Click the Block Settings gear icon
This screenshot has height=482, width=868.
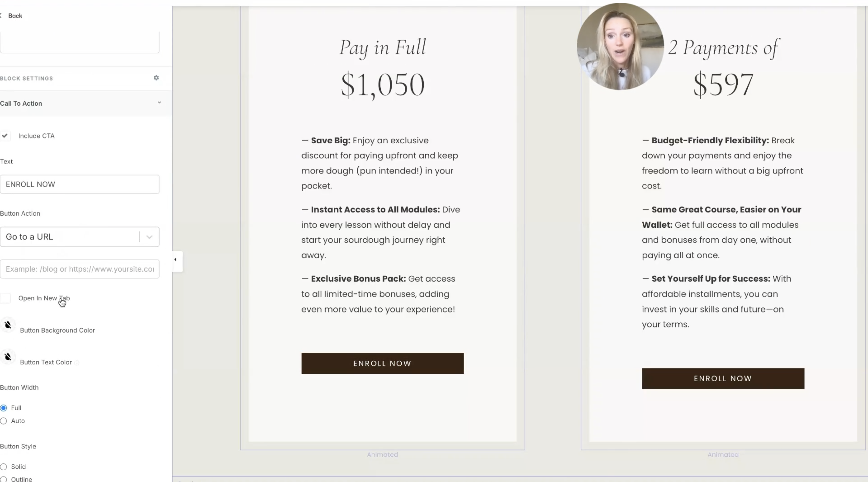point(156,78)
